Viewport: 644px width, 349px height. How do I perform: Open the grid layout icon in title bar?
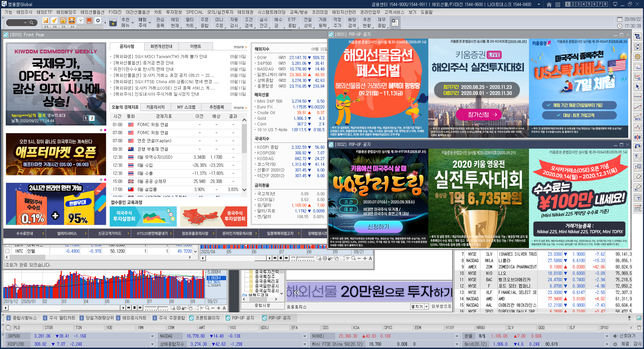coord(558,4)
